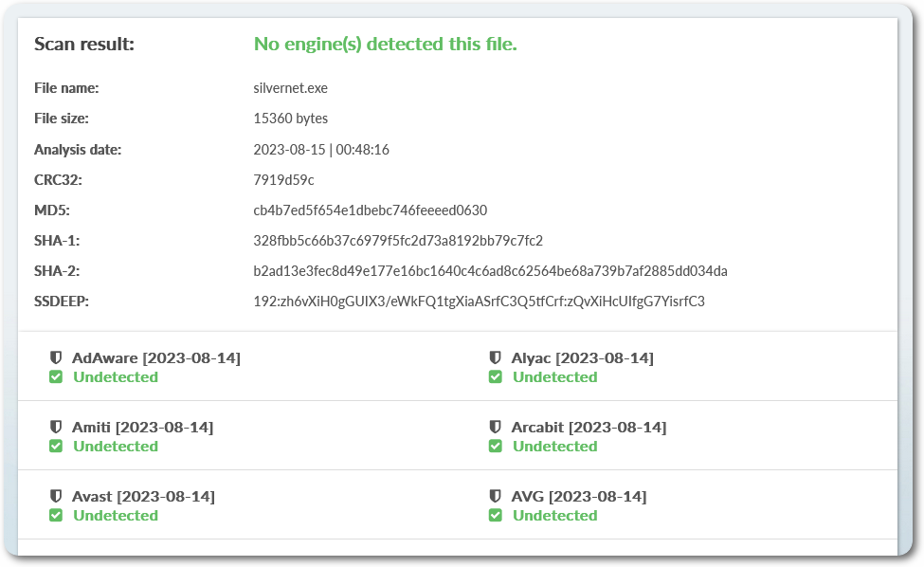Click the shield icon beside Alyac
Viewport: 924px width, 567px height.
[495, 357]
